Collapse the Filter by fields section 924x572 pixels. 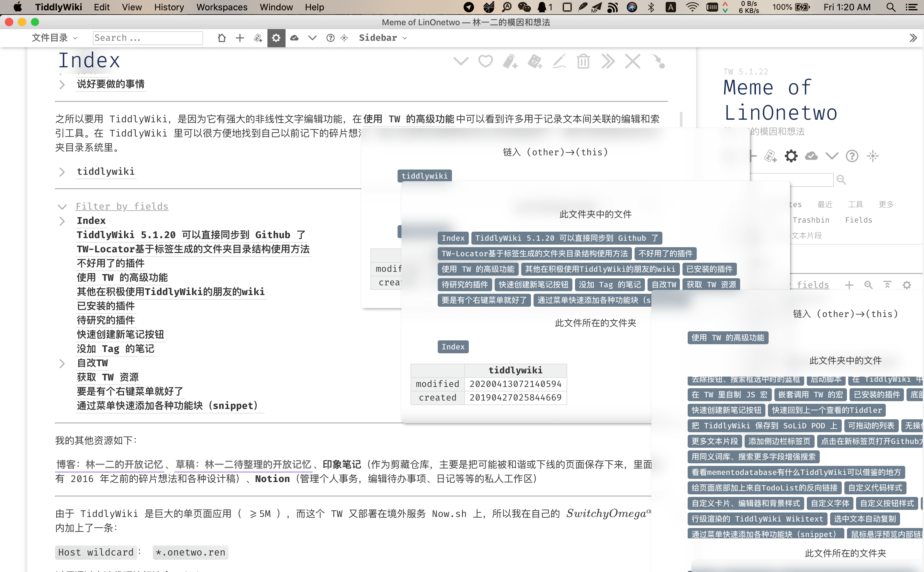pyautogui.click(x=62, y=206)
